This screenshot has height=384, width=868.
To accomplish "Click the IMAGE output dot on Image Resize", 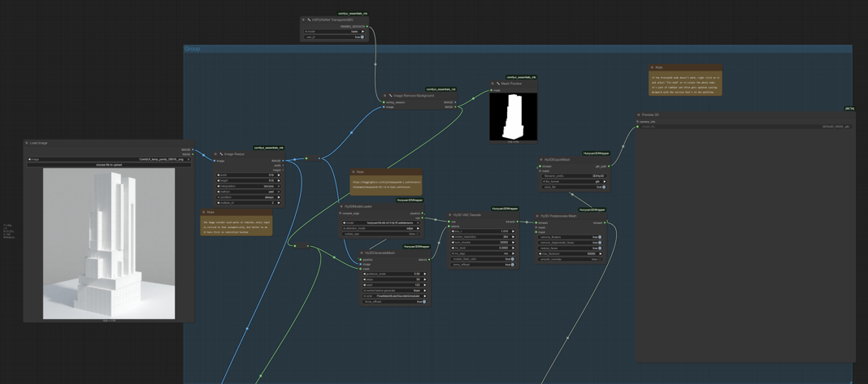I will (283, 161).
